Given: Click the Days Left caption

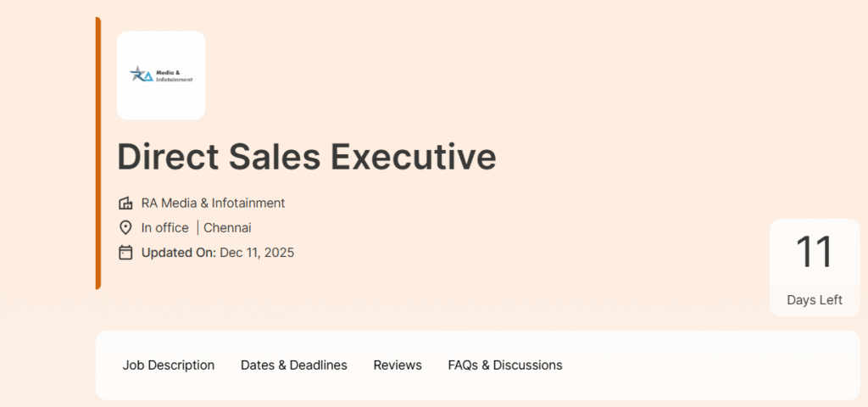Looking at the screenshot, I should (x=815, y=300).
